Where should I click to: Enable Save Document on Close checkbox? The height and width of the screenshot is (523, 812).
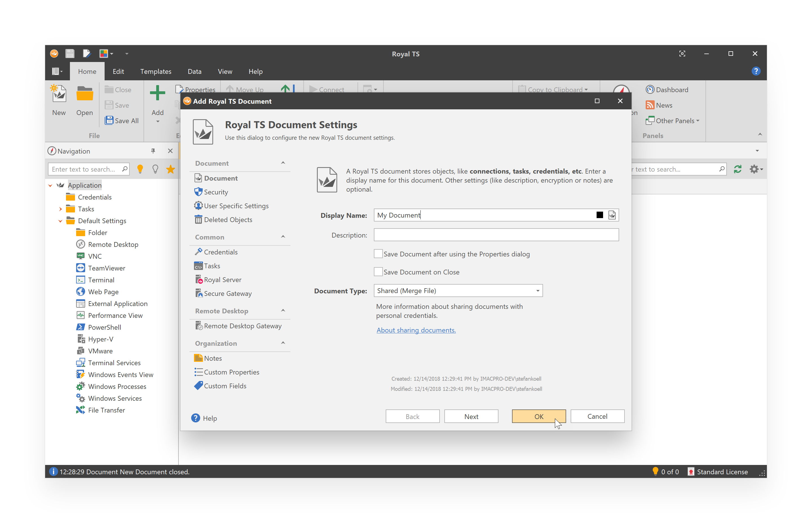378,272
